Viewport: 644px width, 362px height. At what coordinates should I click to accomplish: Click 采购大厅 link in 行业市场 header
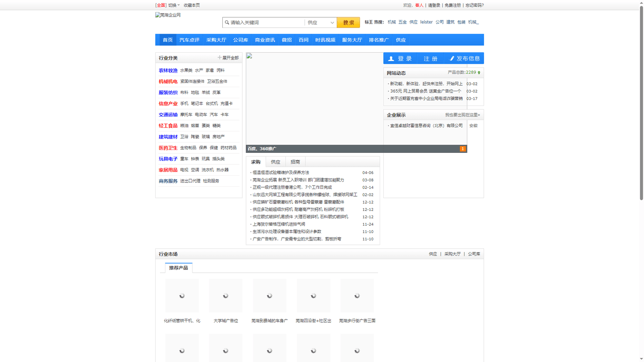pos(453,254)
